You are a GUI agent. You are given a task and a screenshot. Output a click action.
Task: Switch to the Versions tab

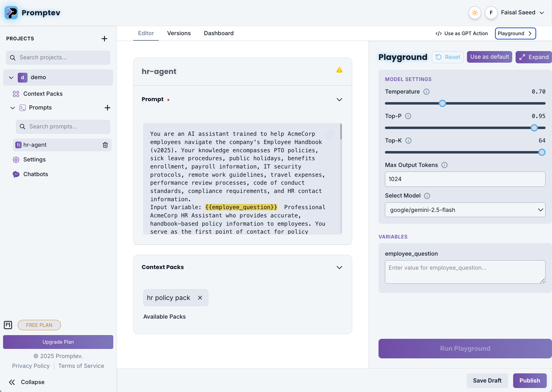[179, 33]
